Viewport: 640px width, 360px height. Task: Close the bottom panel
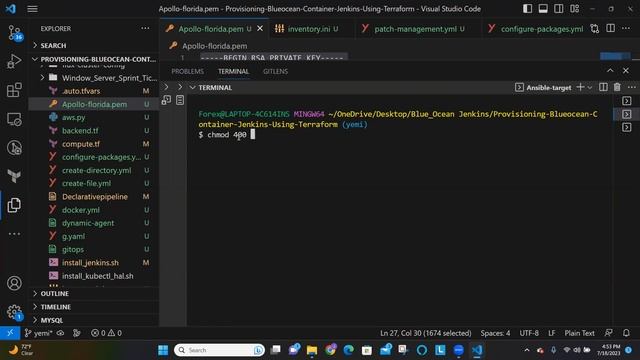click(x=626, y=71)
